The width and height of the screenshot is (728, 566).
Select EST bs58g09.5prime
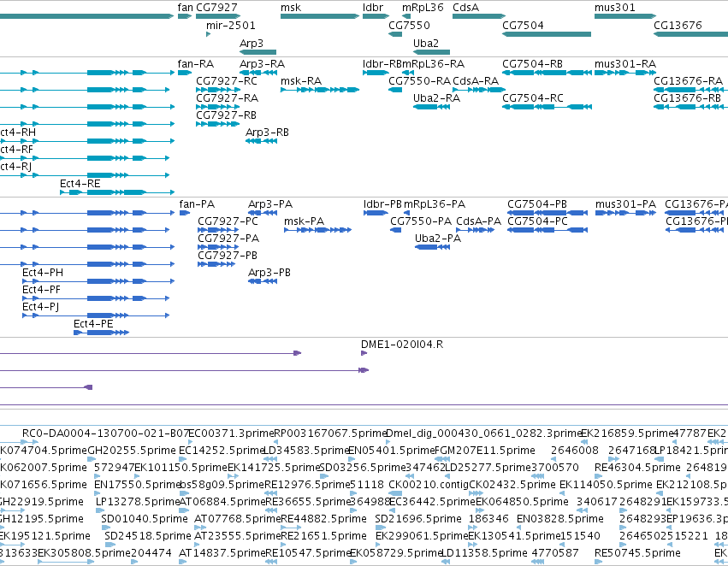[222, 485]
